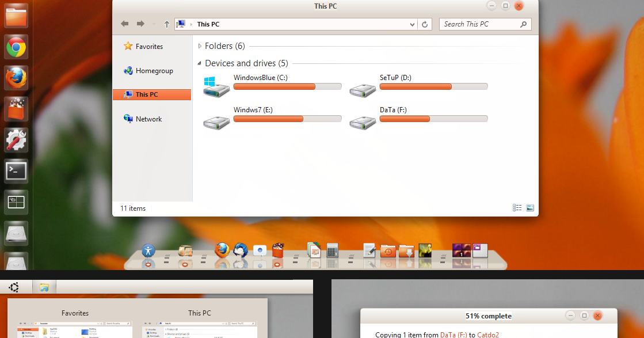Click the WindowsBlue (C:) usage bar
644x338 pixels.
click(287, 86)
